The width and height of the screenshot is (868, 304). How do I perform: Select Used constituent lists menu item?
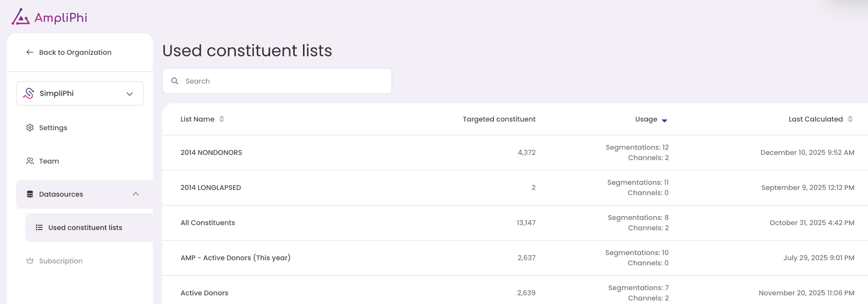pos(85,227)
